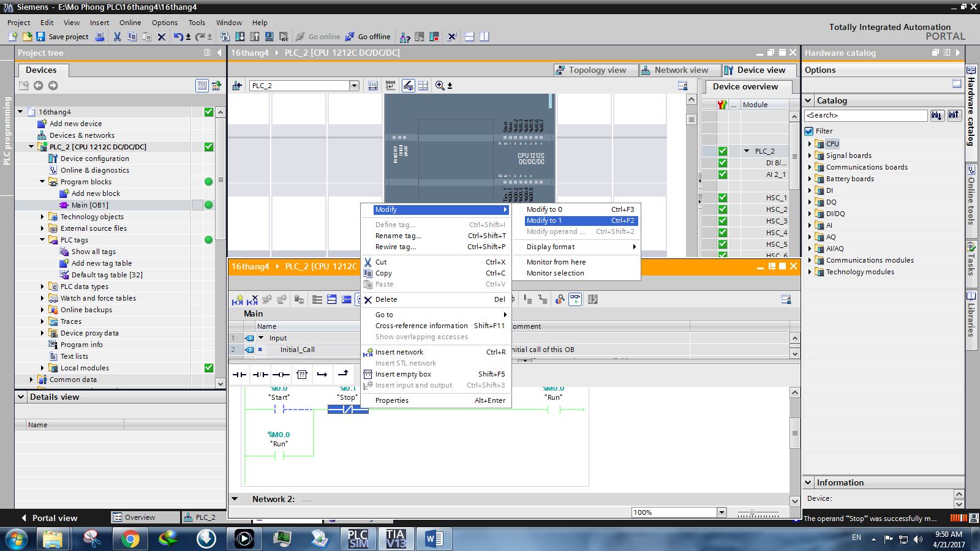Collapse the Details view panel
Screen dimensions: 980x551
click(21, 397)
